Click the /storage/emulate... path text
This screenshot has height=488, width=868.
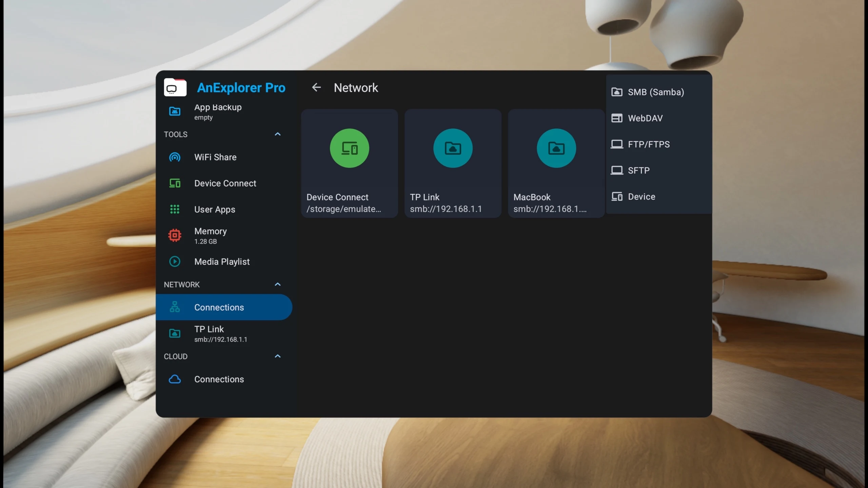pos(343,209)
